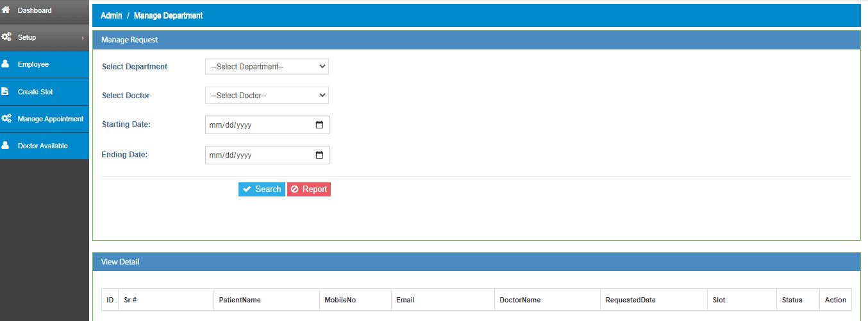Click Email column header
This screenshot has height=321, width=868.
click(x=443, y=300)
